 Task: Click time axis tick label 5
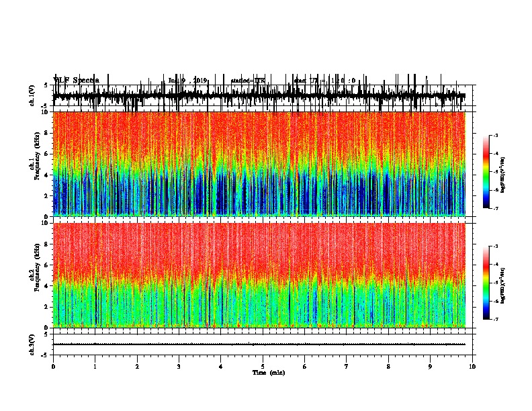click(x=263, y=366)
